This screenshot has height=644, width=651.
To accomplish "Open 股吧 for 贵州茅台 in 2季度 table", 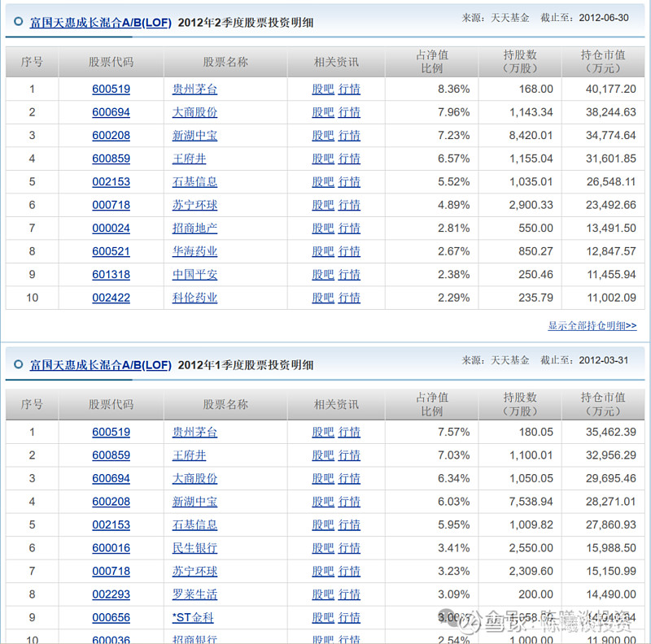I will (323, 89).
